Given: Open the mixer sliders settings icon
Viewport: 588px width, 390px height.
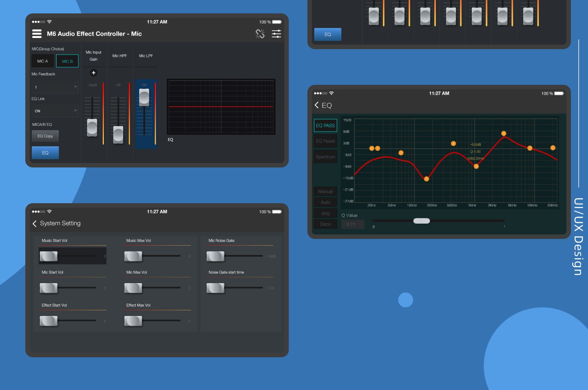Looking at the screenshot, I should pyautogui.click(x=276, y=34).
